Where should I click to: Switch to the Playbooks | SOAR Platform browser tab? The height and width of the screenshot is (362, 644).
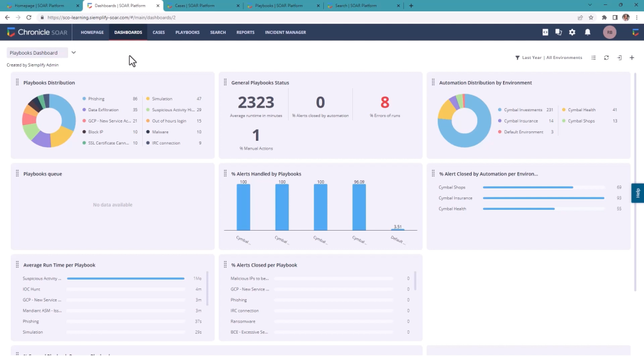point(282,6)
